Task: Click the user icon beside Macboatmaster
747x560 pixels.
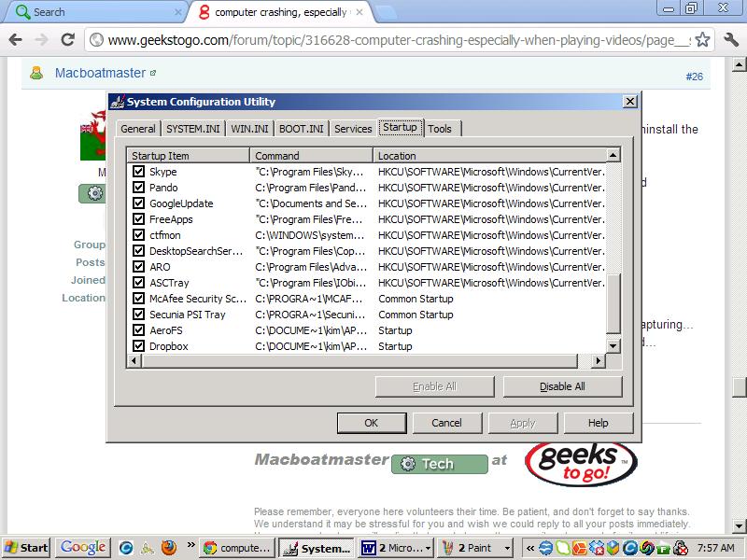Action: coord(36,73)
